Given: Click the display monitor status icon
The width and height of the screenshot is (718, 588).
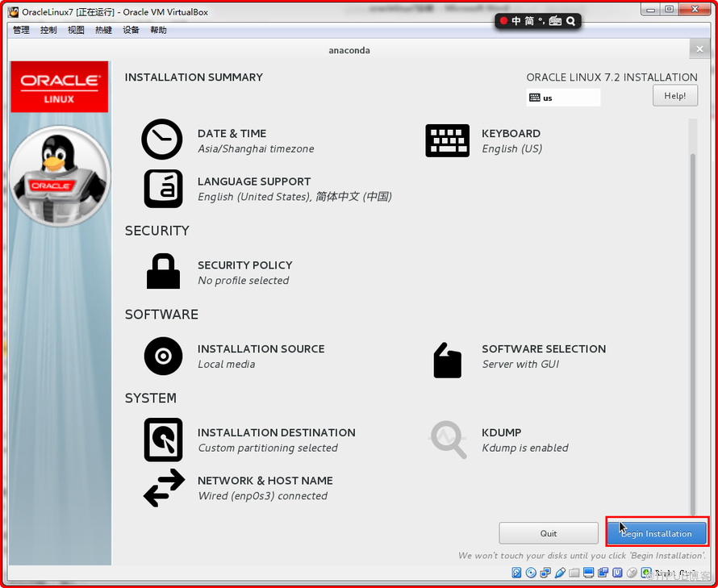Looking at the screenshot, I should [x=588, y=573].
